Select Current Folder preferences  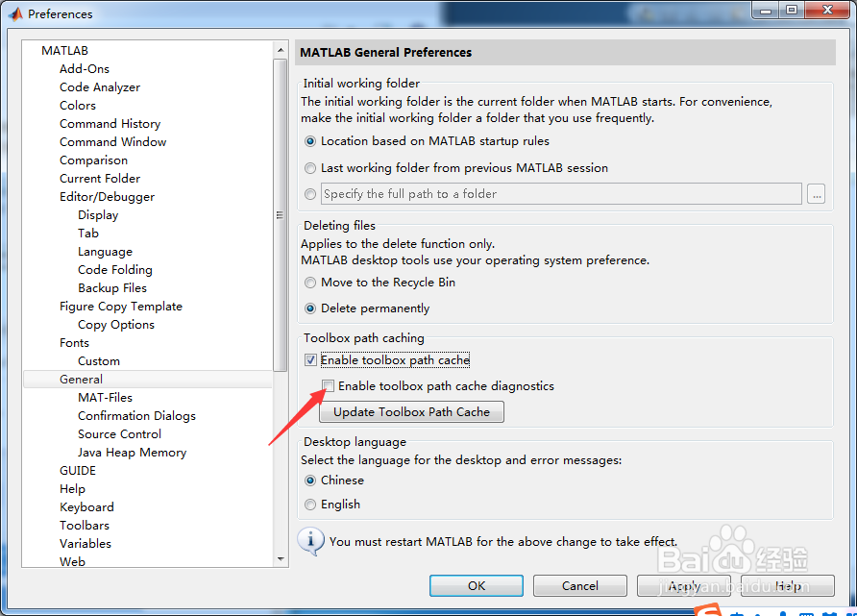pyautogui.click(x=100, y=178)
